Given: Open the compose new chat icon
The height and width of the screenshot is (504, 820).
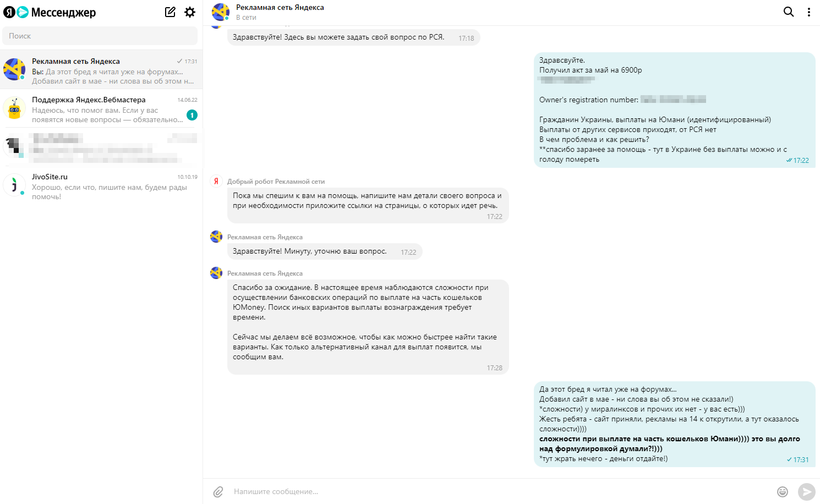Looking at the screenshot, I should (x=170, y=12).
